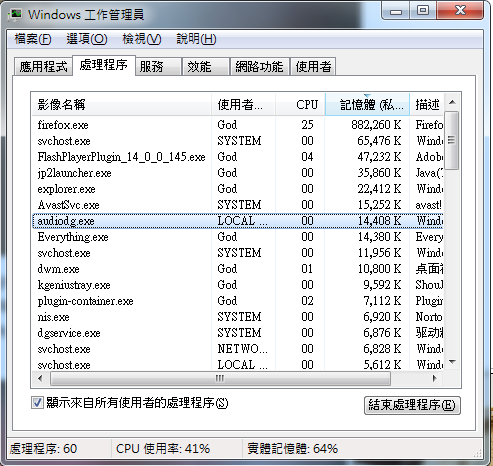Screen dimensions: 493x466
Task: Select the AvastSvc.exe process
Action: coord(238,205)
